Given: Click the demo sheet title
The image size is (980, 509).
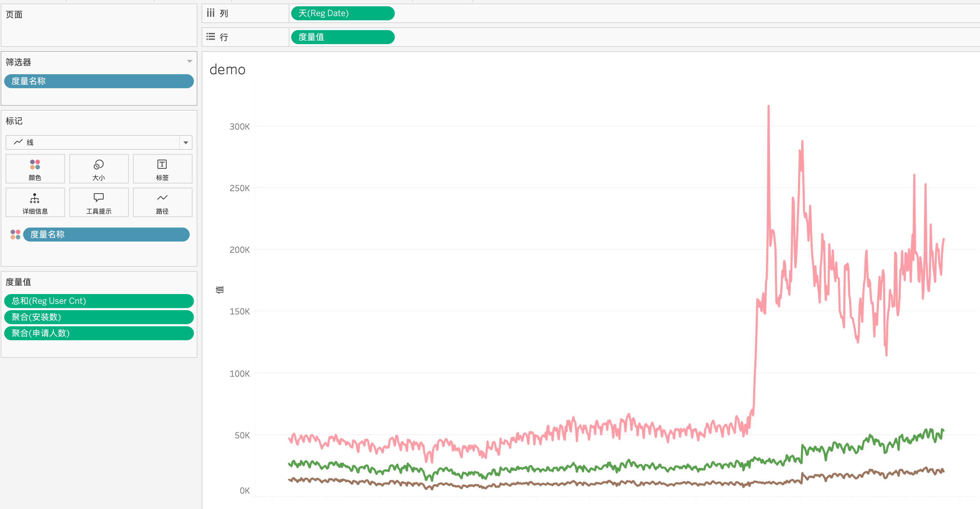Looking at the screenshot, I should [x=227, y=70].
